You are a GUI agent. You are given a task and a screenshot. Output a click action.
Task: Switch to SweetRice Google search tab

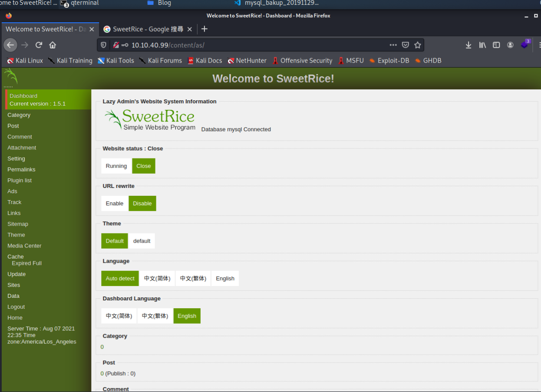148,29
